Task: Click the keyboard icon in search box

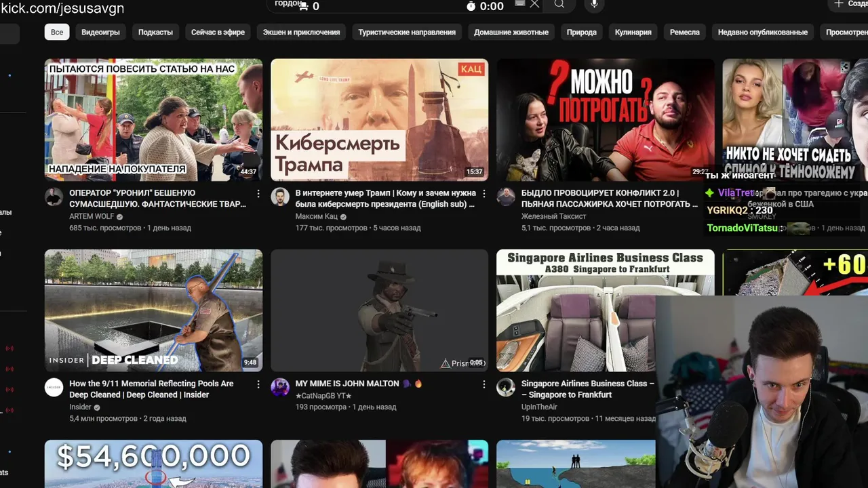Action: coord(519,3)
